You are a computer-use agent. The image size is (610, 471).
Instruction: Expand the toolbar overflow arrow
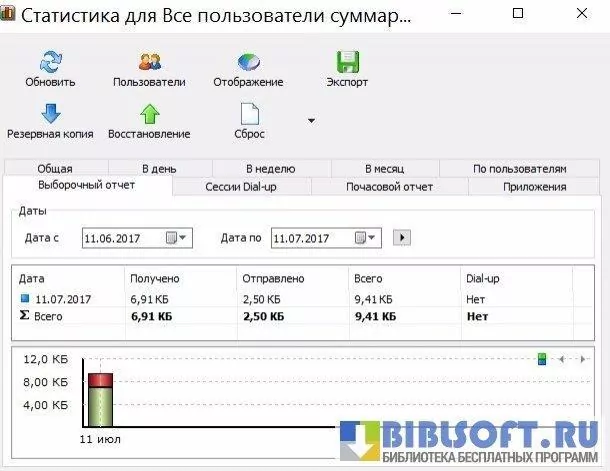pyautogui.click(x=311, y=121)
